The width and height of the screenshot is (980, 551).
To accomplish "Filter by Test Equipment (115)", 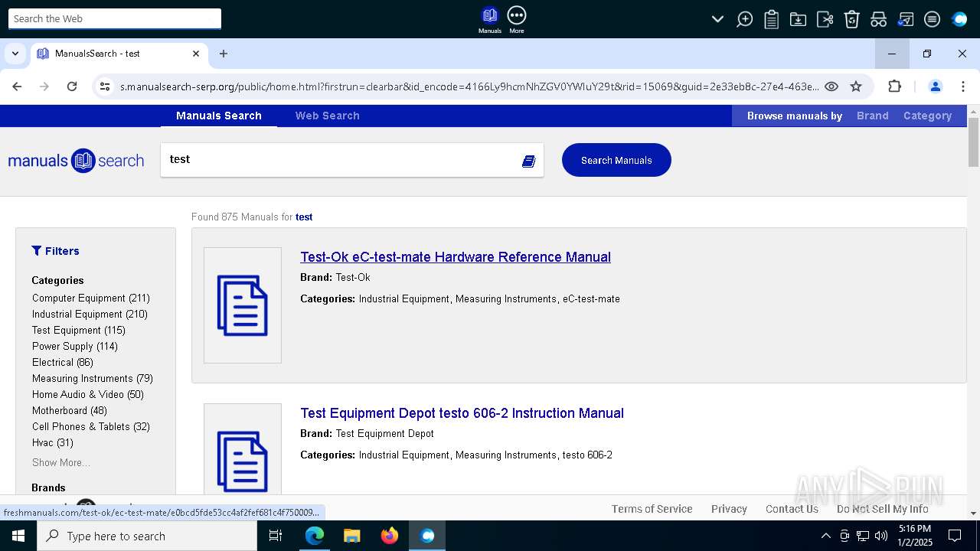I will click(79, 330).
